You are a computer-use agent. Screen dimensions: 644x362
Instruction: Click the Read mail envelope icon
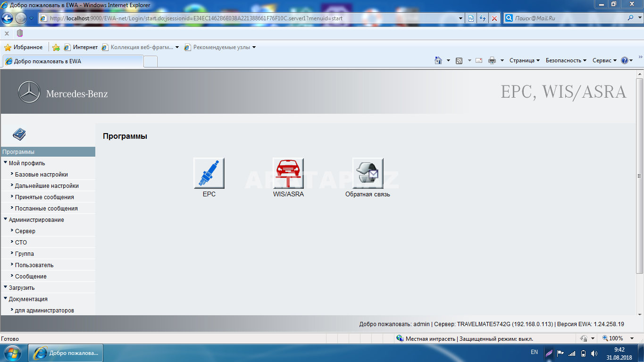tap(479, 60)
